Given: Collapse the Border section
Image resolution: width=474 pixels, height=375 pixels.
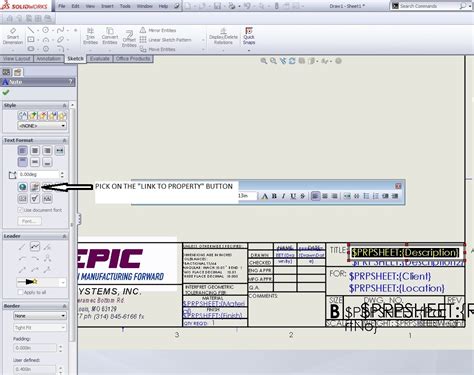Looking at the screenshot, I should tap(65, 306).
